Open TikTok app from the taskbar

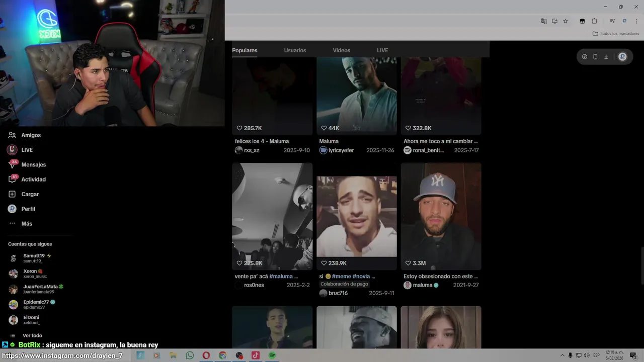[256, 355]
